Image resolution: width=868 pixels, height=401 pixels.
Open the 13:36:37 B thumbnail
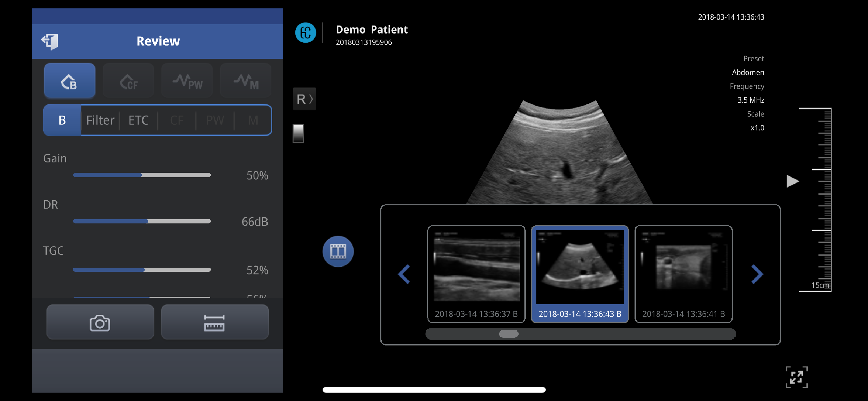tap(476, 274)
